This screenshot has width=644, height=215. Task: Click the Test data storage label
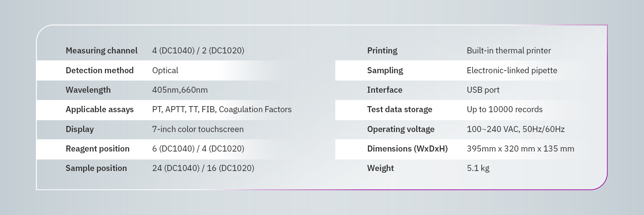[399, 110]
